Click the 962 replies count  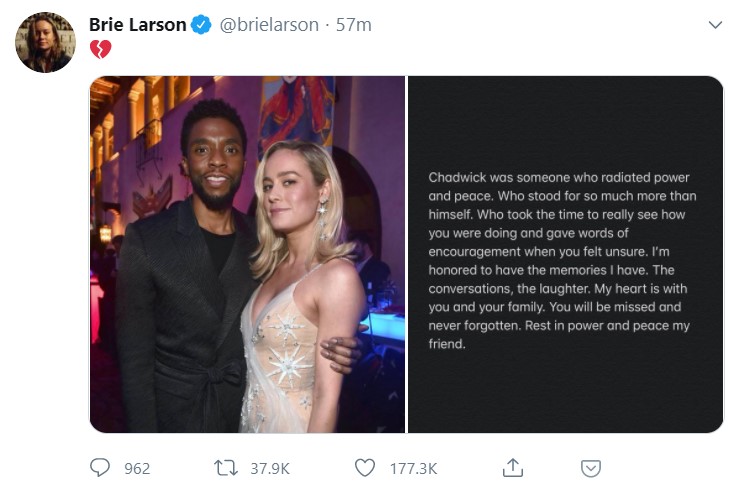(x=137, y=467)
